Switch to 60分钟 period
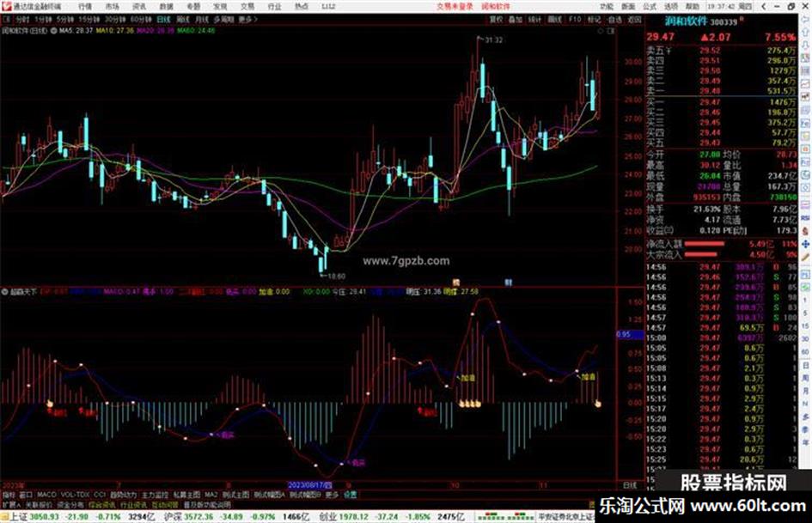 click(x=141, y=19)
